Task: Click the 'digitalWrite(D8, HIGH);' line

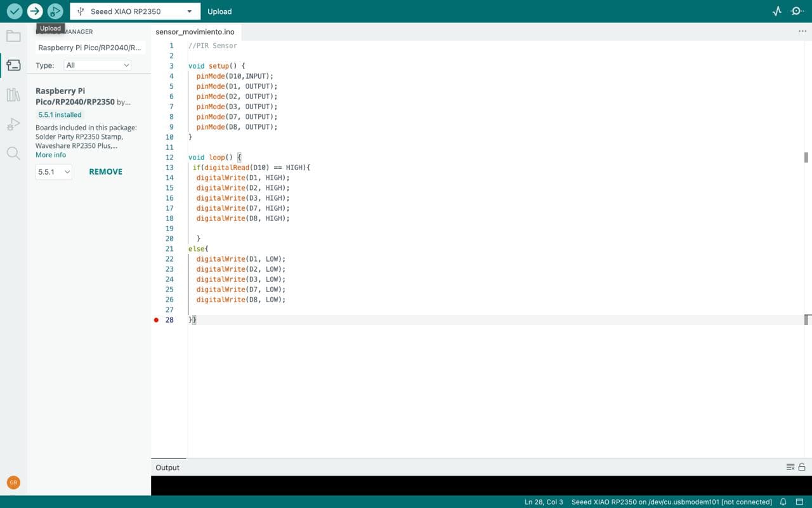Action: 243,218
